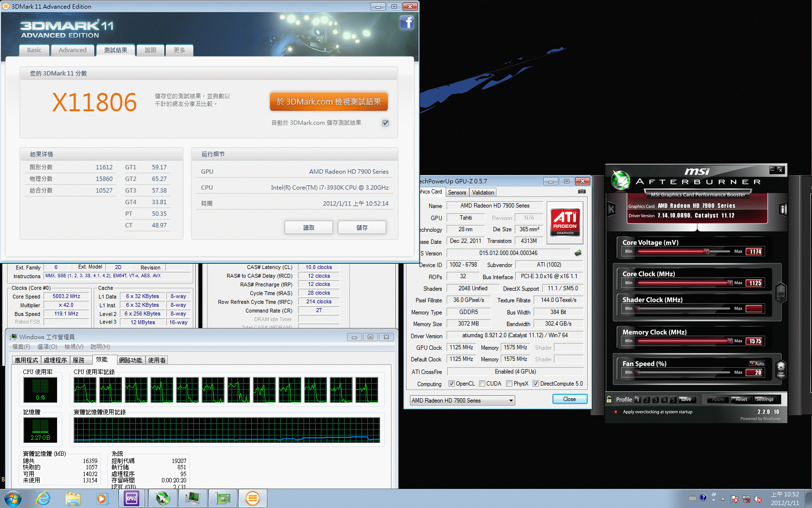This screenshot has width=812, height=508.
Task: Open Windows Media Player taskbar icon
Action: [101, 498]
